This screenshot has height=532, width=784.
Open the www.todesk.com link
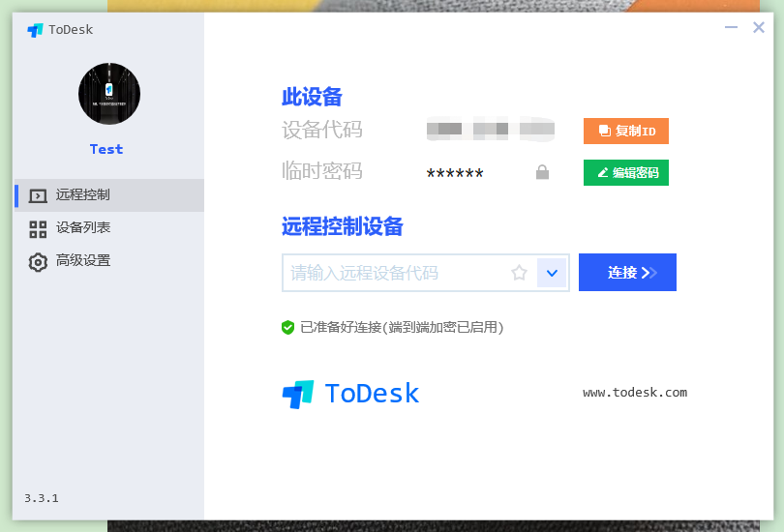click(x=635, y=393)
